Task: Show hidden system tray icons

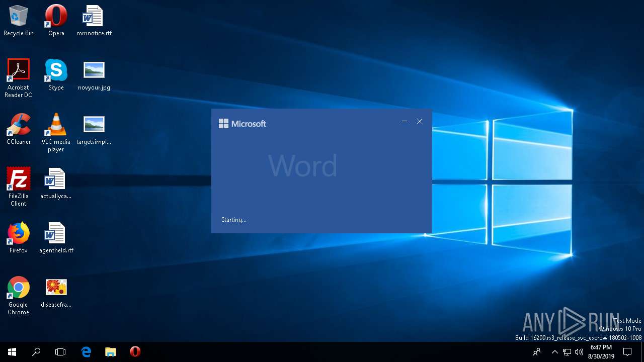Action: pyautogui.click(x=555, y=352)
